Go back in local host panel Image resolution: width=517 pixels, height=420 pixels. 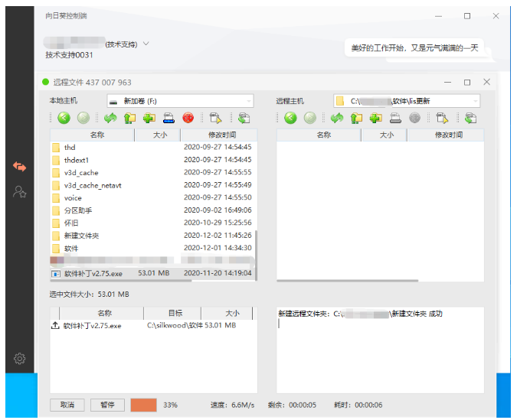click(x=64, y=118)
